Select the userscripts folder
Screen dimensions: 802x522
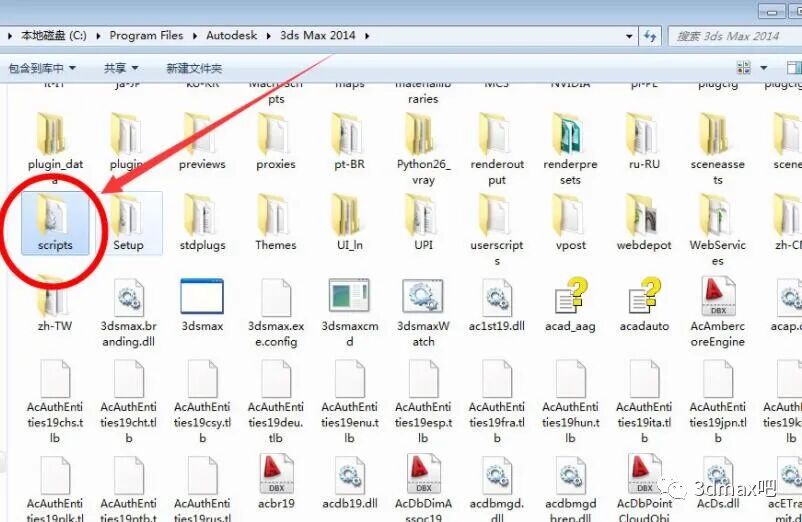tap(497, 230)
